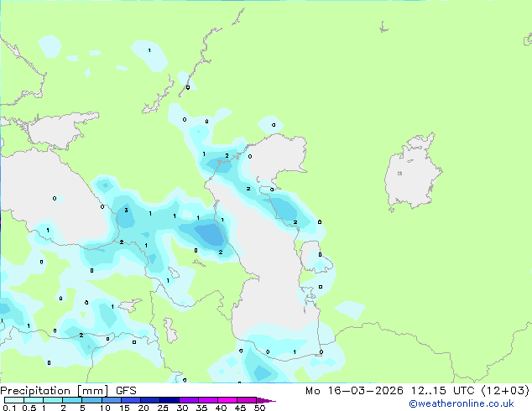Select the 5–10 mm legend color swatch
Viewport: 532px width, 411px height.
point(91,400)
